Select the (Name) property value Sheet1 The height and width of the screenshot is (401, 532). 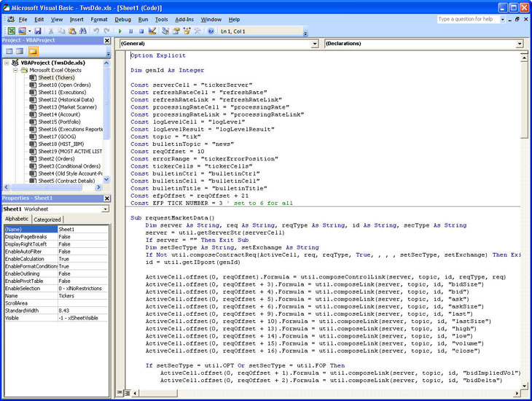click(x=83, y=230)
